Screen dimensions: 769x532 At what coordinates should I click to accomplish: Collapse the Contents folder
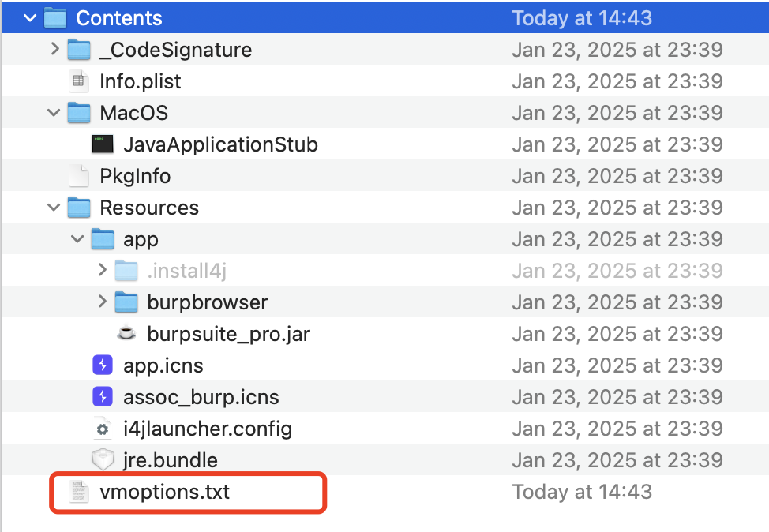(x=30, y=18)
